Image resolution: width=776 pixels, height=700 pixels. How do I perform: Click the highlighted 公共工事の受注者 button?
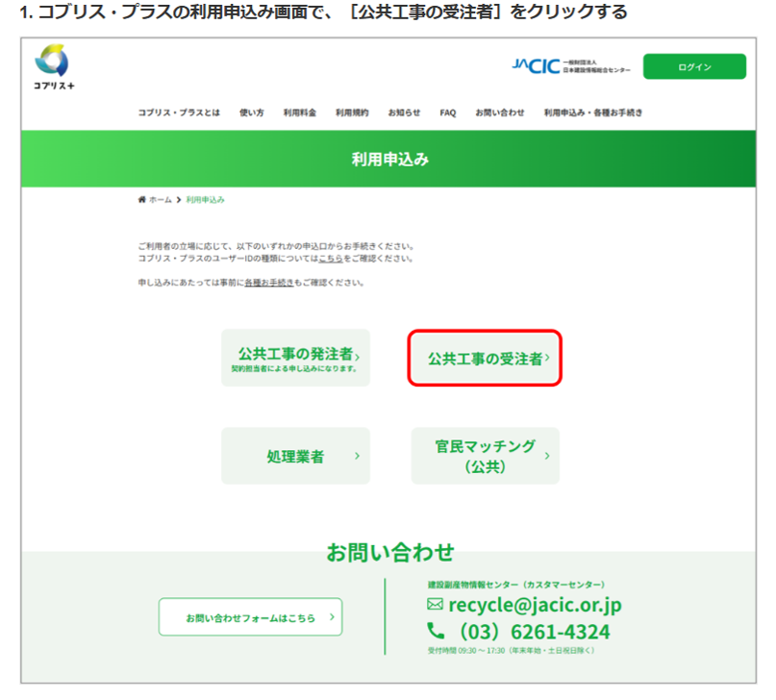click(x=485, y=359)
